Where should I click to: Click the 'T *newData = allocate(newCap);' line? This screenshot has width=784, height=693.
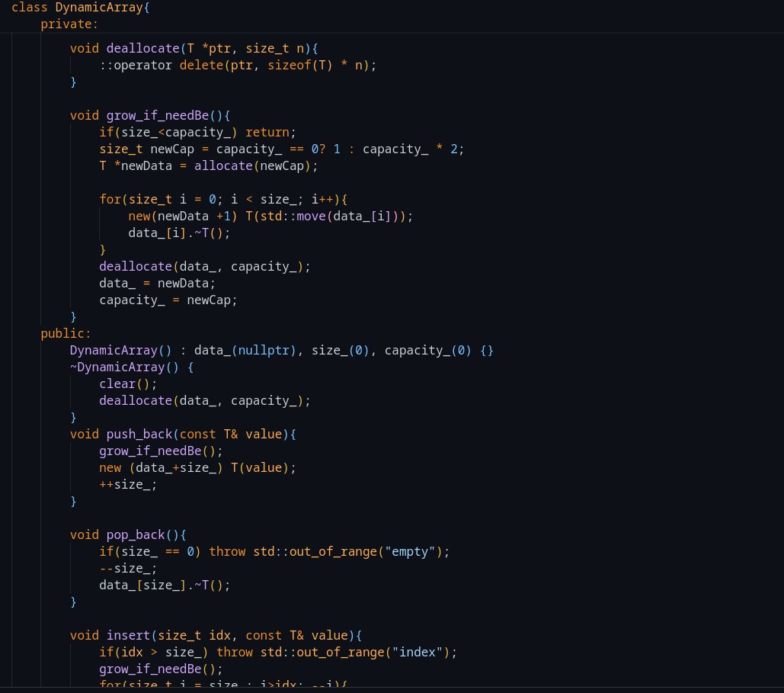pos(209,166)
